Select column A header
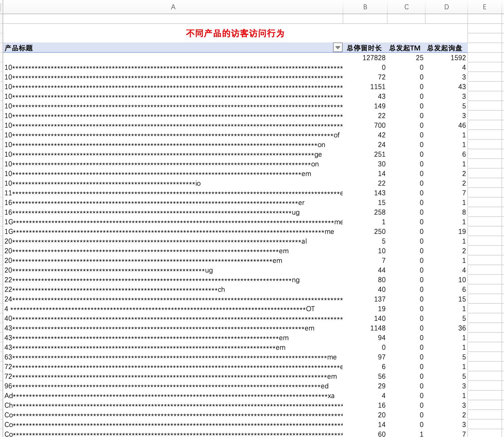Viewport: 504px width, 437px height. pyautogui.click(x=173, y=7)
